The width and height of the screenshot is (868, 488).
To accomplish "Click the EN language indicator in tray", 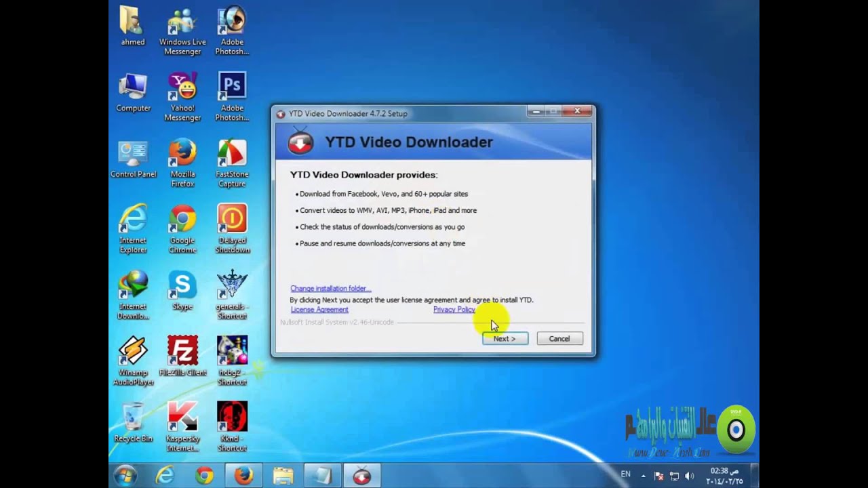I will (625, 474).
